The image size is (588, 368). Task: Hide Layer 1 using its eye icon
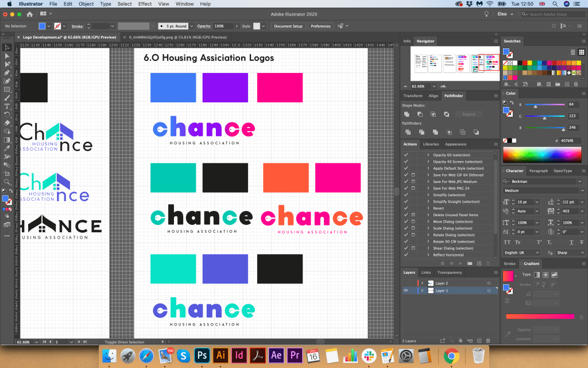coord(405,290)
